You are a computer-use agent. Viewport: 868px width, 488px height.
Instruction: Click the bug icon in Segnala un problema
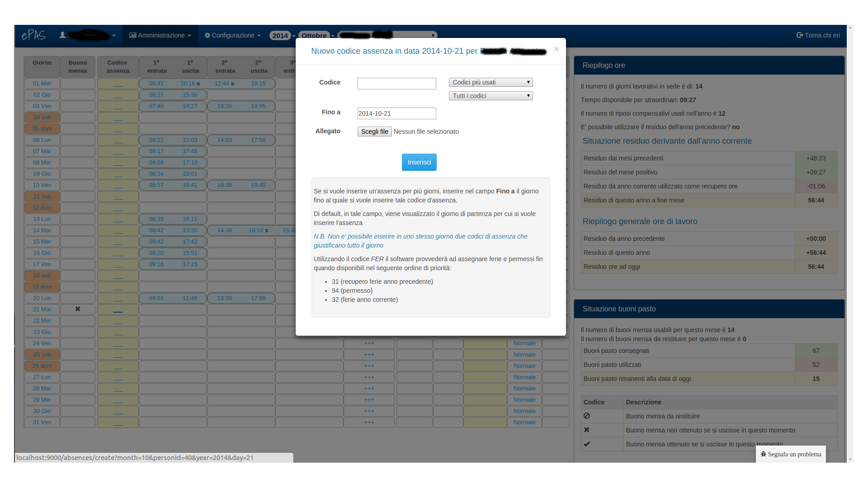click(x=764, y=454)
